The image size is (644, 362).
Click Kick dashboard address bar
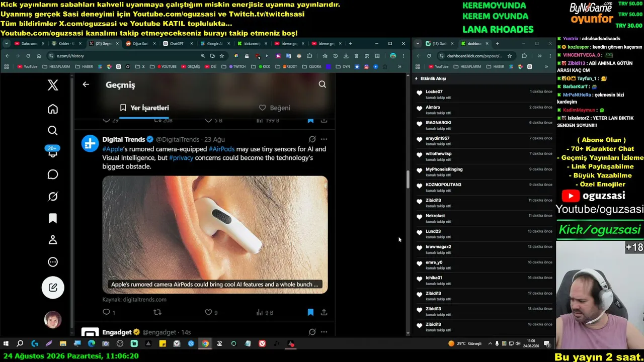tap(475, 56)
